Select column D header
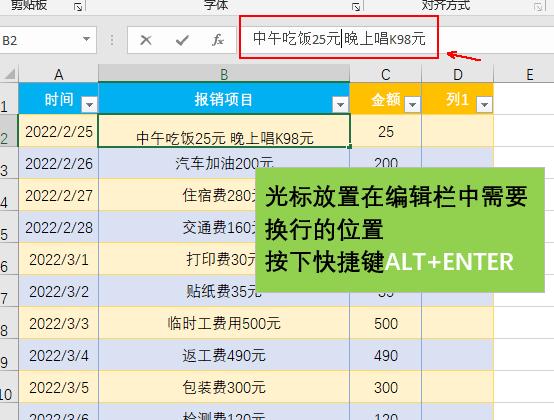Viewport: 554px width, 420px height. pos(458,74)
